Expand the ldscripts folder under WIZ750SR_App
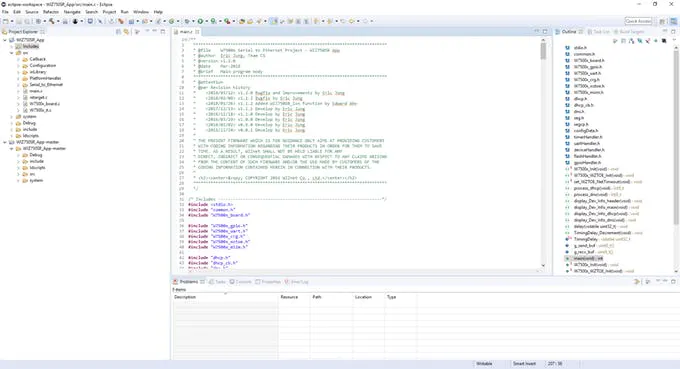 12,136
